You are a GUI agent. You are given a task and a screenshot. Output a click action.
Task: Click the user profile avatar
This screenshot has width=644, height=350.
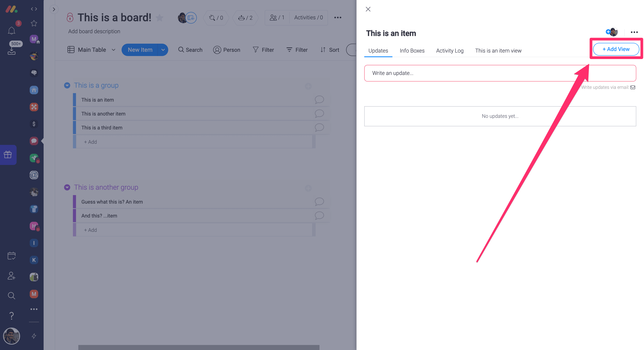tap(12, 336)
